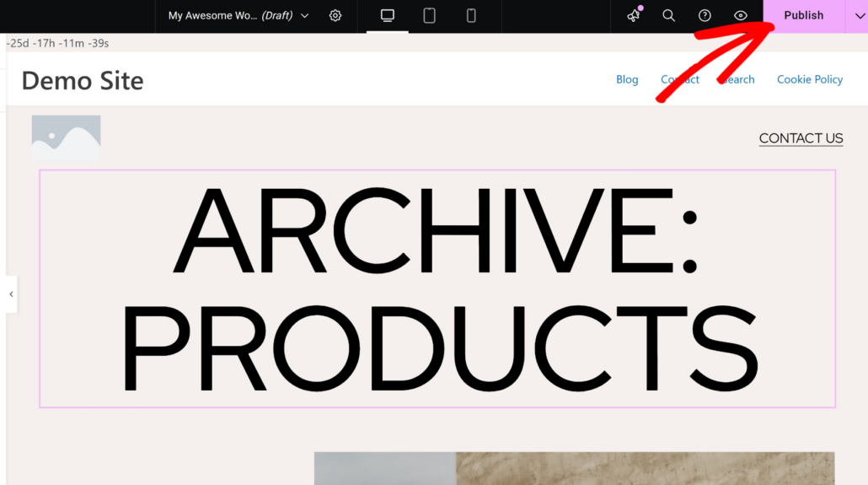Open the What's New megaphone icon

click(x=634, y=16)
